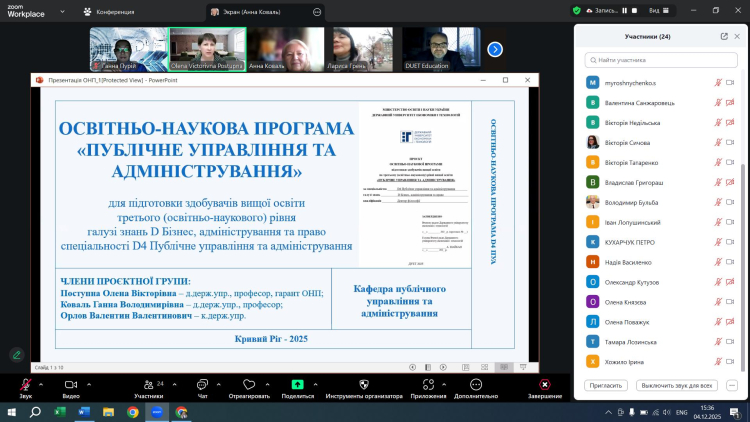Expand video options arrow next to Видео
This screenshot has width=750, height=422.
click(x=91, y=382)
